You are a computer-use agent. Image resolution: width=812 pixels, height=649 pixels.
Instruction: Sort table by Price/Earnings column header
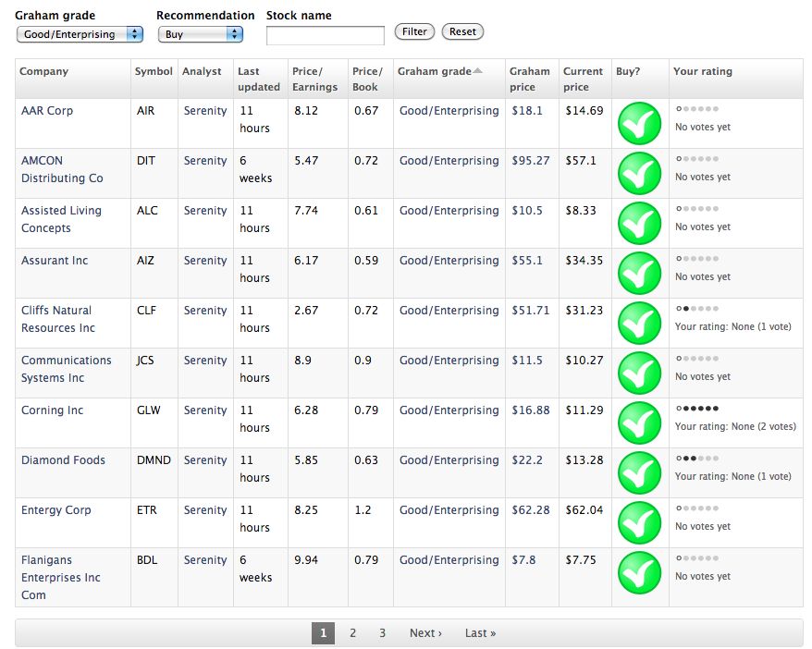[314, 80]
